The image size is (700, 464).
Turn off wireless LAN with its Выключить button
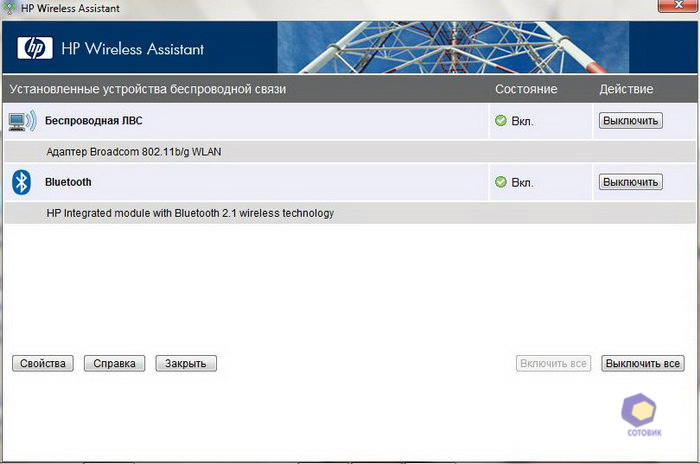pos(630,121)
